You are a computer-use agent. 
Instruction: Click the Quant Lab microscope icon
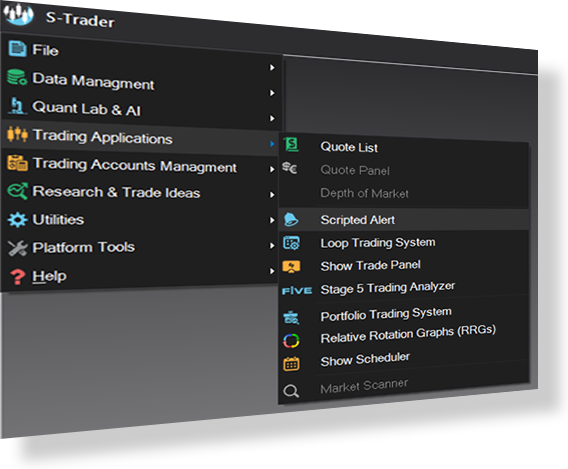[17, 105]
